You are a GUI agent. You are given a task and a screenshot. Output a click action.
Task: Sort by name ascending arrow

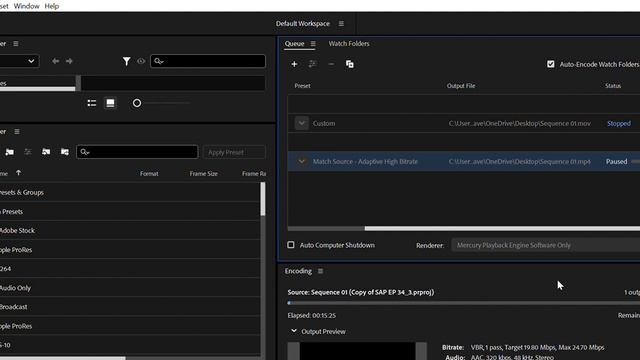18,173
